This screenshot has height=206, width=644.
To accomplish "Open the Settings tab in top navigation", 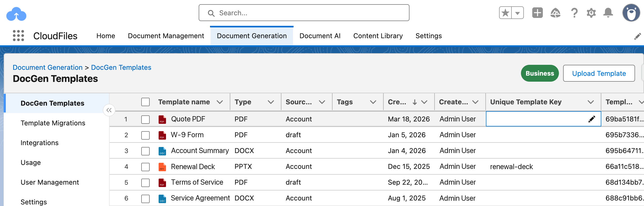I will click(x=428, y=36).
